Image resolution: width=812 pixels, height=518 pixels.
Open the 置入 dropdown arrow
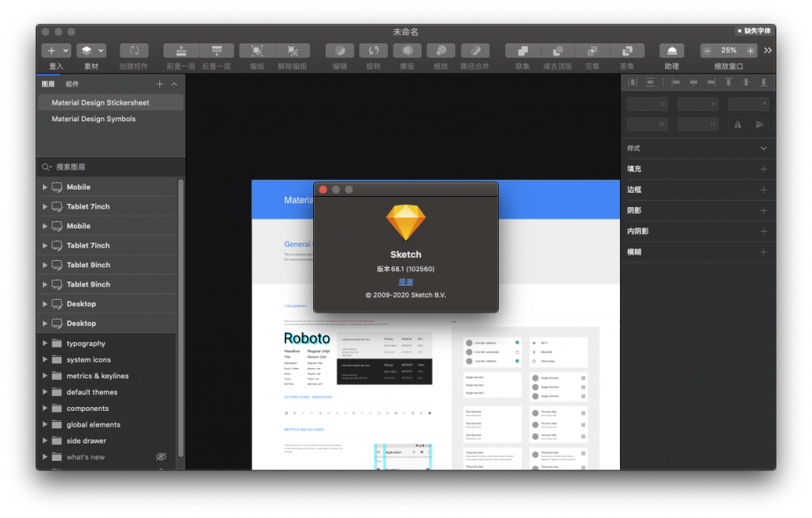66,50
